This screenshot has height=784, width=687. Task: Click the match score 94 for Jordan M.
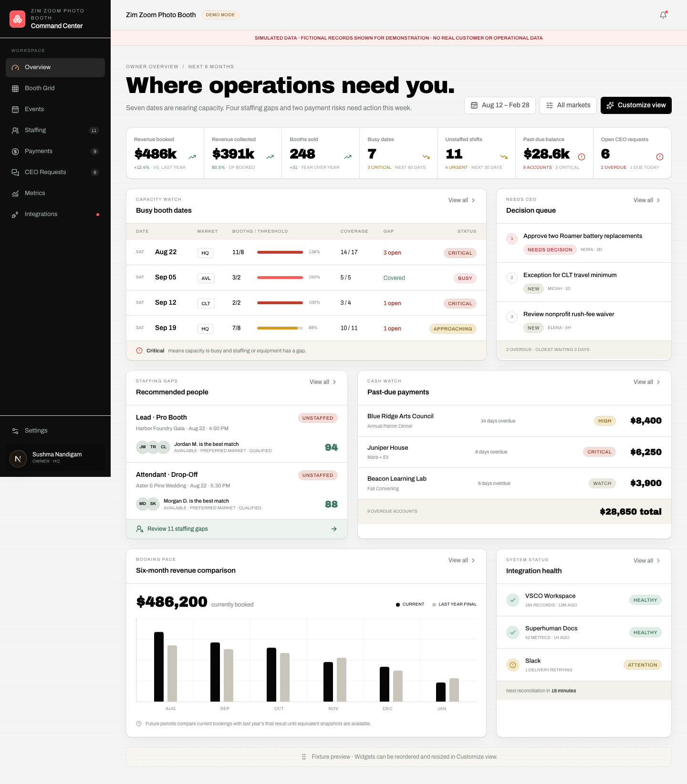tap(331, 447)
